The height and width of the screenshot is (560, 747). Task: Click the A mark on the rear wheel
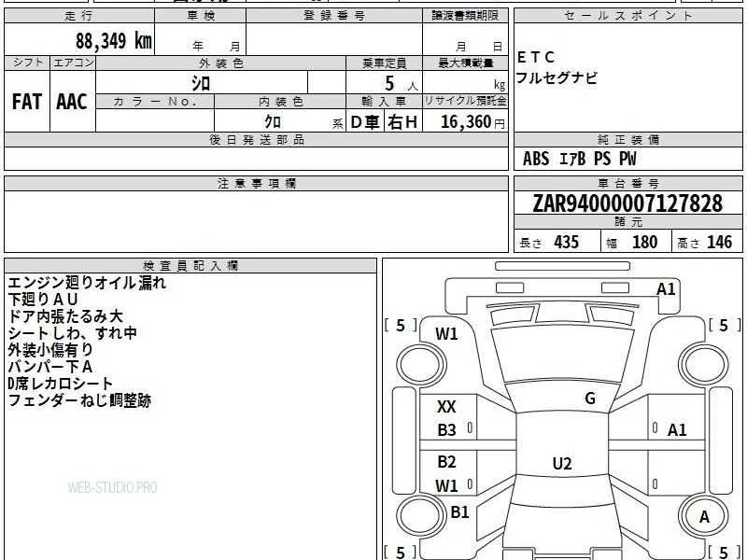704,516
